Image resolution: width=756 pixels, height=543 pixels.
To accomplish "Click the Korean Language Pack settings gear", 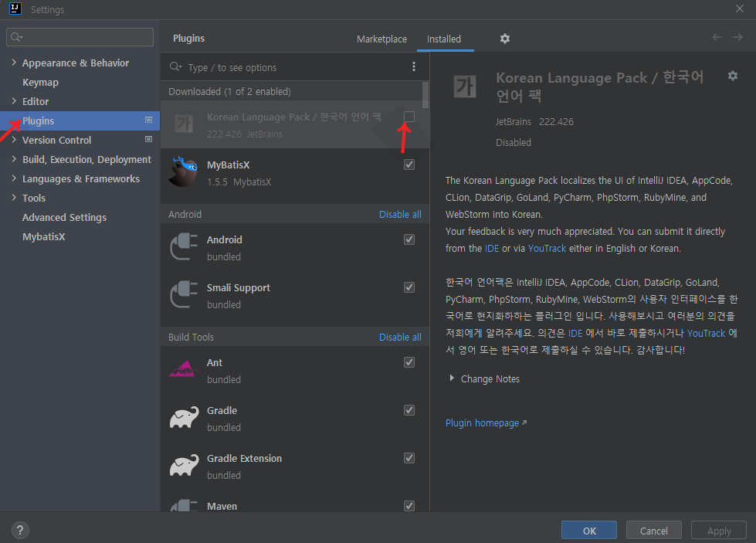I will tap(732, 76).
